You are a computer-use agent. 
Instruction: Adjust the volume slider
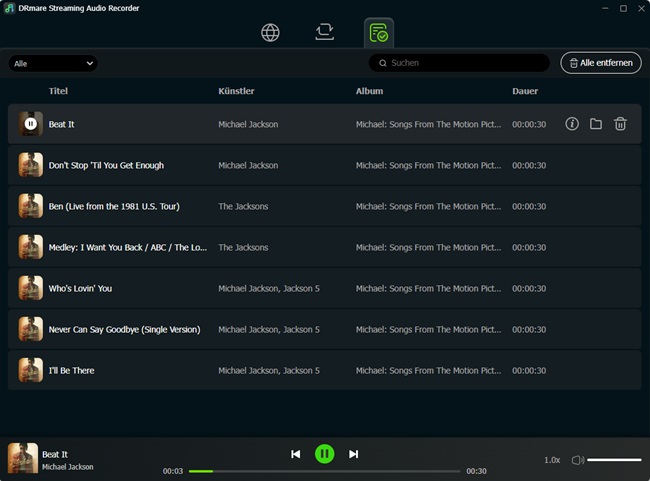click(614, 459)
